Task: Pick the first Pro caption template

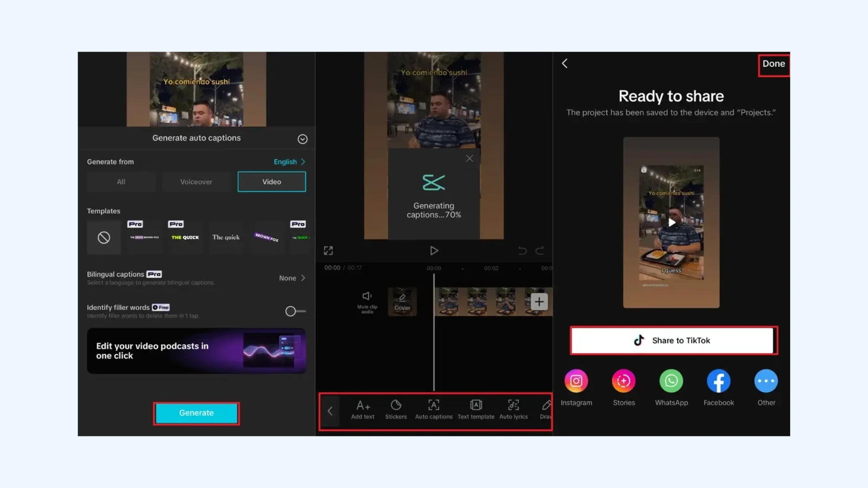Action: pyautogui.click(x=144, y=237)
